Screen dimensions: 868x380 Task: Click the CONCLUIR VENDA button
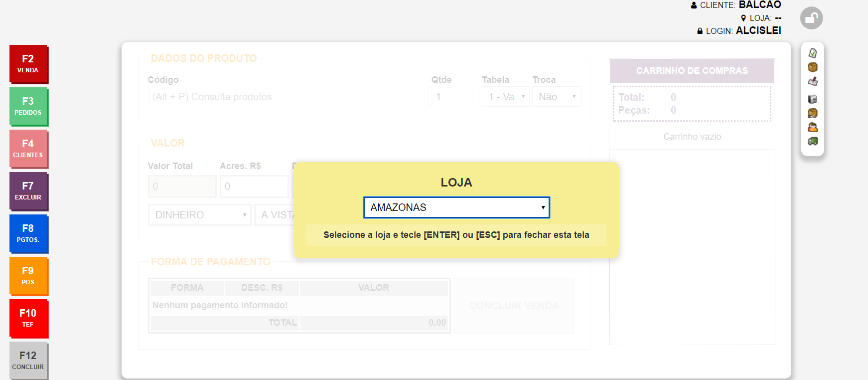[514, 306]
